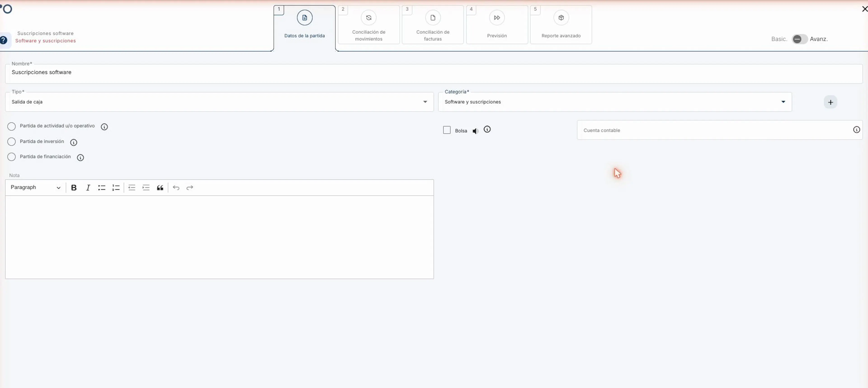Close the partida editor with X
Screen dimensions: 868x388
[864, 9]
